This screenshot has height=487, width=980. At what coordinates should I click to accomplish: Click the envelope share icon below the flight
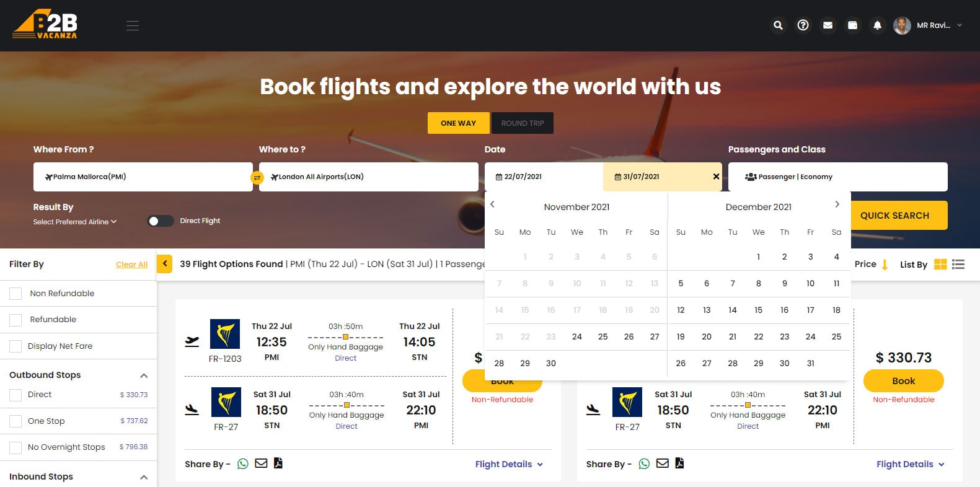[x=260, y=463]
